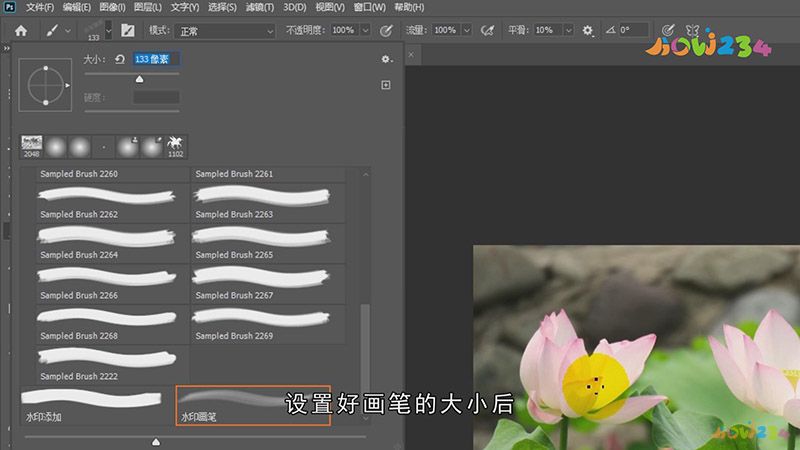Select Sampled Brush 2222 preset
Screen dimensions: 800x450
point(112,364)
